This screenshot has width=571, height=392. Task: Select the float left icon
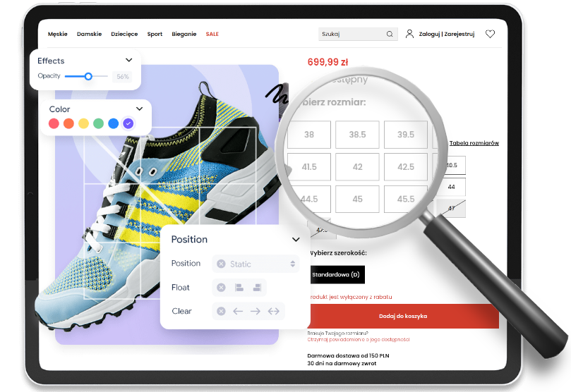click(239, 288)
